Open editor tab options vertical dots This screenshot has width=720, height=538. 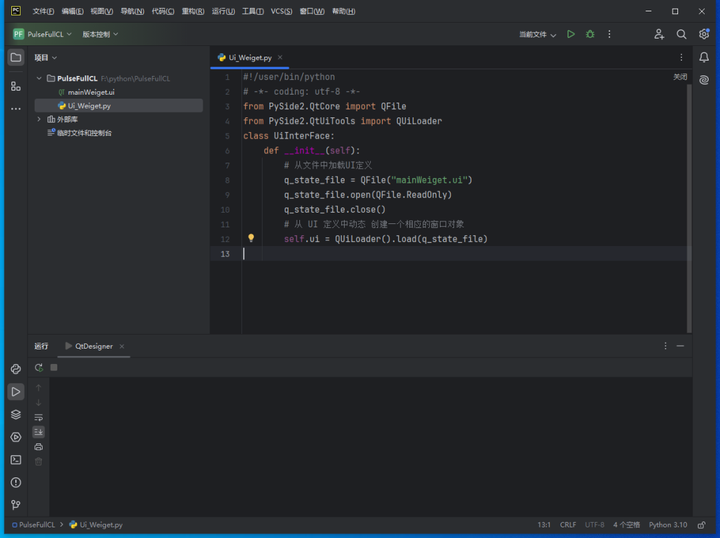[681, 57]
